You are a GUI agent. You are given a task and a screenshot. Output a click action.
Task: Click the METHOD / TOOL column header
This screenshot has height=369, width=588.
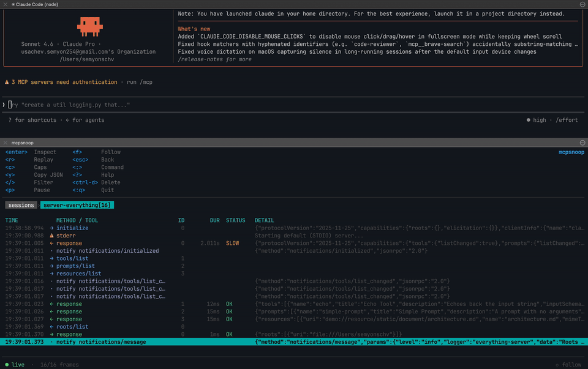pos(77,220)
